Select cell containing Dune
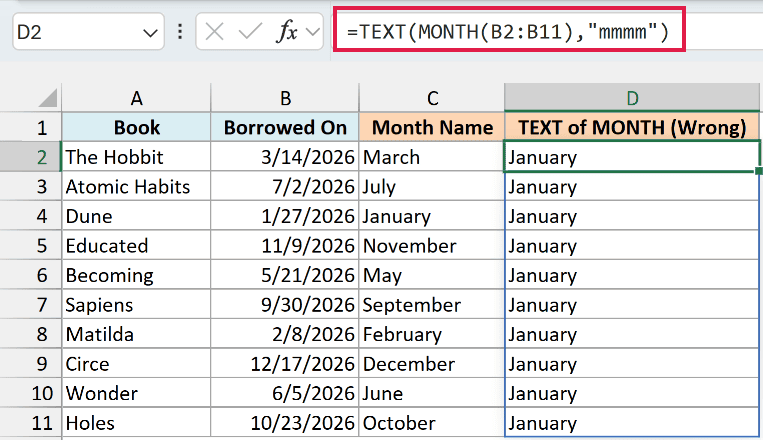763x440 pixels. 136,216
